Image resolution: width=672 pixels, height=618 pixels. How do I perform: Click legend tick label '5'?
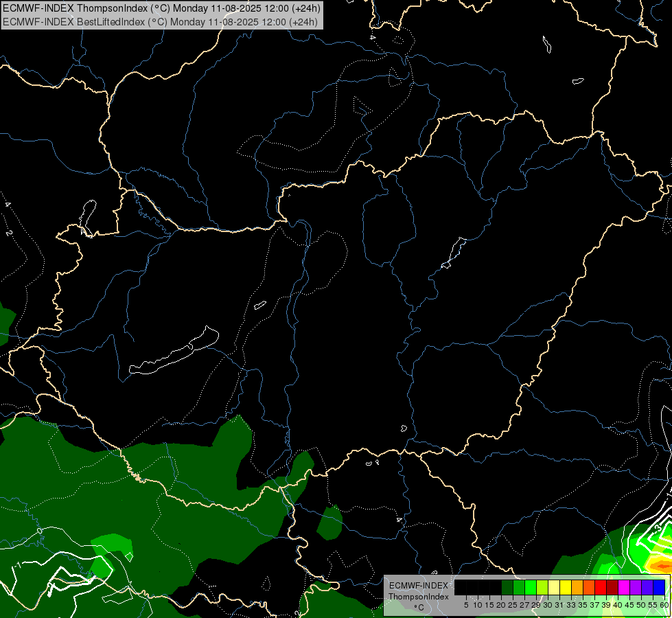[x=466, y=605]
